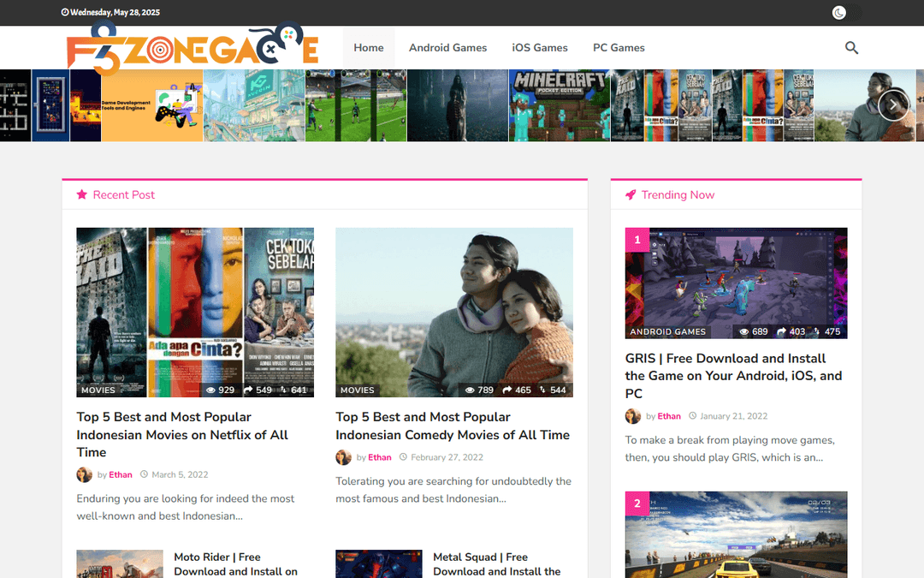Open Top 5 Indonesian Comedy Movies title
924x578 pixels.
[x=453, y=426]
